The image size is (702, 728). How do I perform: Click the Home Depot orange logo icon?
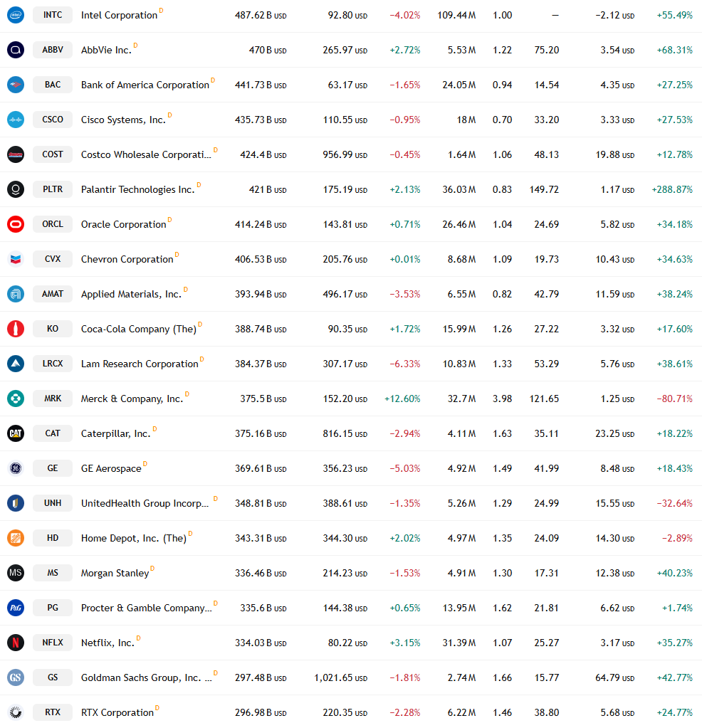tap(16, 538)
